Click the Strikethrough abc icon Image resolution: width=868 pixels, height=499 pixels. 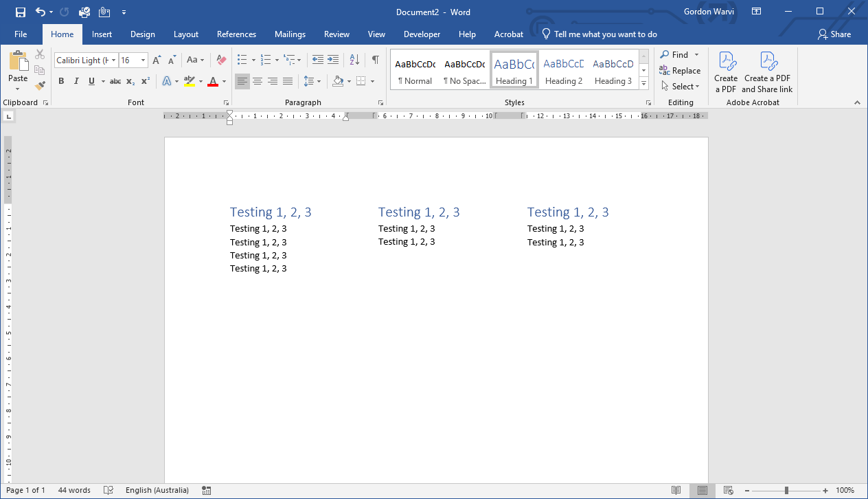coord(115,81)
